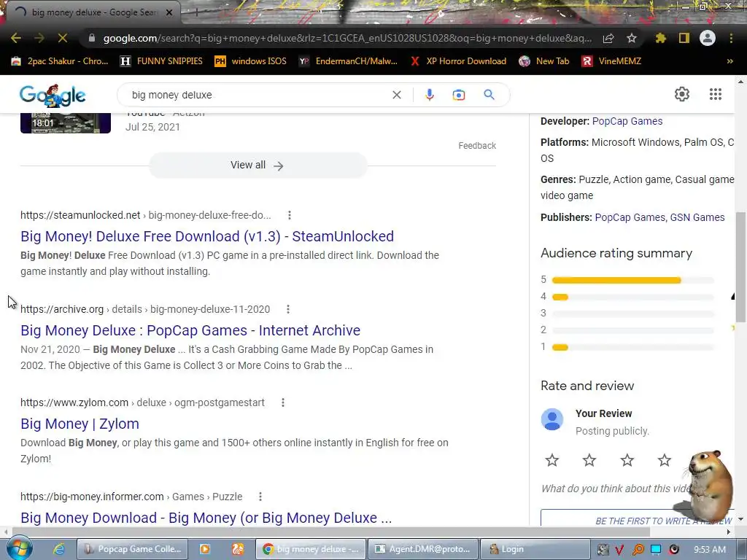Open the FUNNY SNIPPIES bookmark

point(161,61)
